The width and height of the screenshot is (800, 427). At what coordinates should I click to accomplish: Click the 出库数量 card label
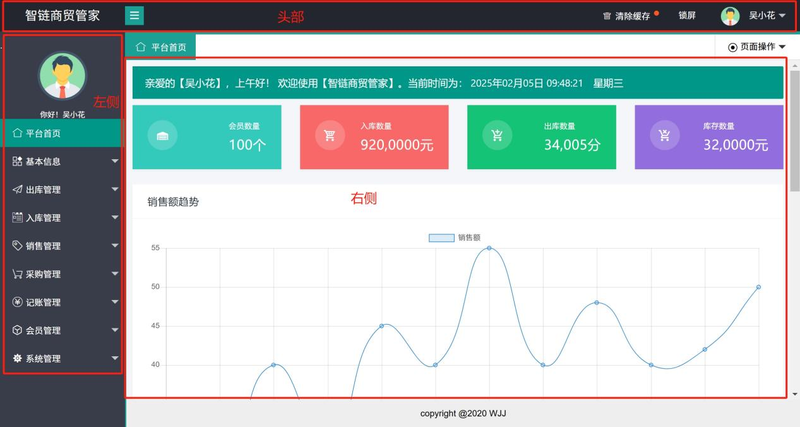(x=559, y=126)
